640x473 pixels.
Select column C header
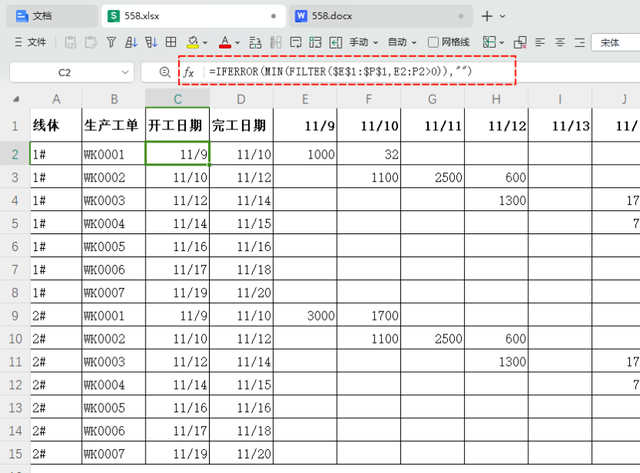point(178,99)
